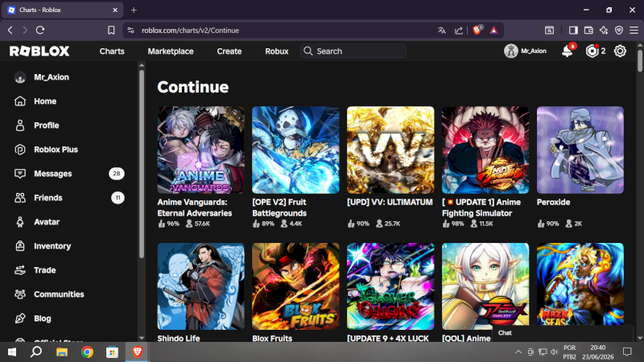View site information in address bar

click(130, 31)
